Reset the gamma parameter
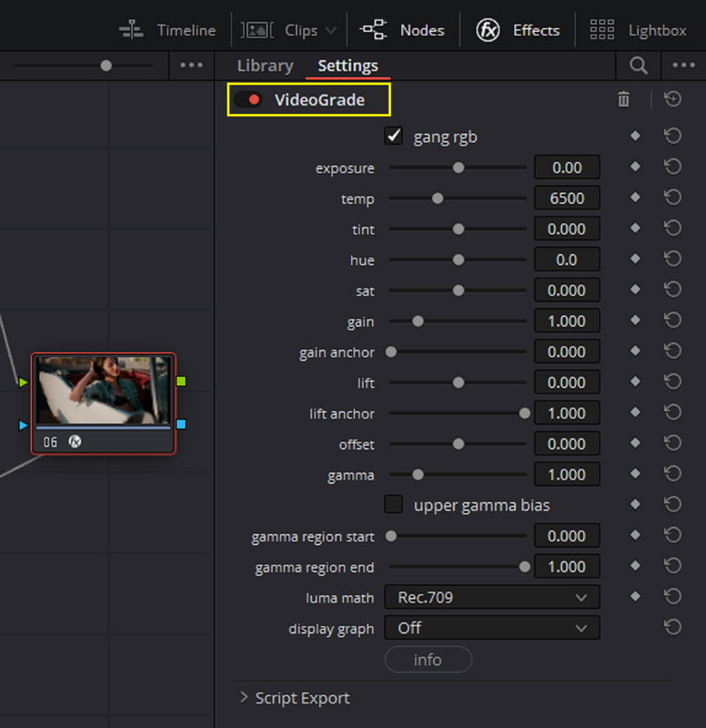Viewport: 706px width, 728px height. tap(672, 474)
